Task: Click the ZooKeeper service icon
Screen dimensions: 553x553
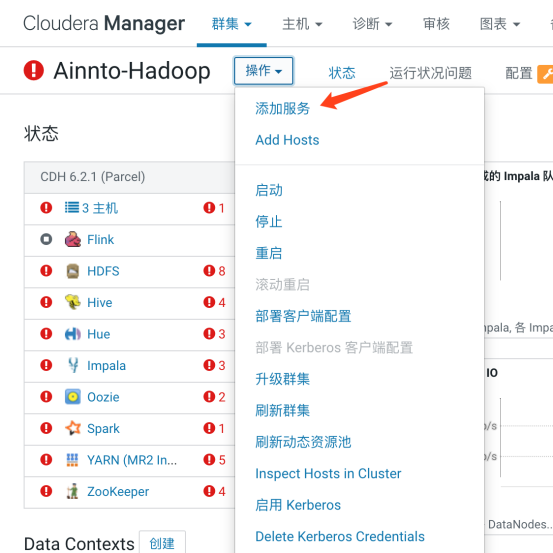Action: [72, 491]
